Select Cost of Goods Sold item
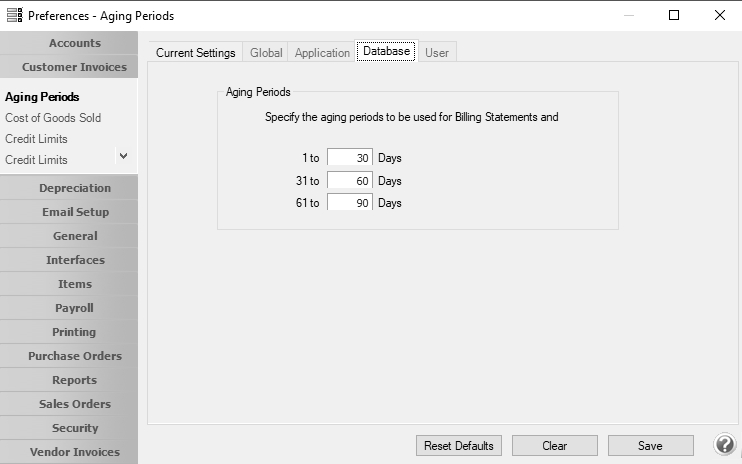 pyautogui.click(x=53, y=118)
